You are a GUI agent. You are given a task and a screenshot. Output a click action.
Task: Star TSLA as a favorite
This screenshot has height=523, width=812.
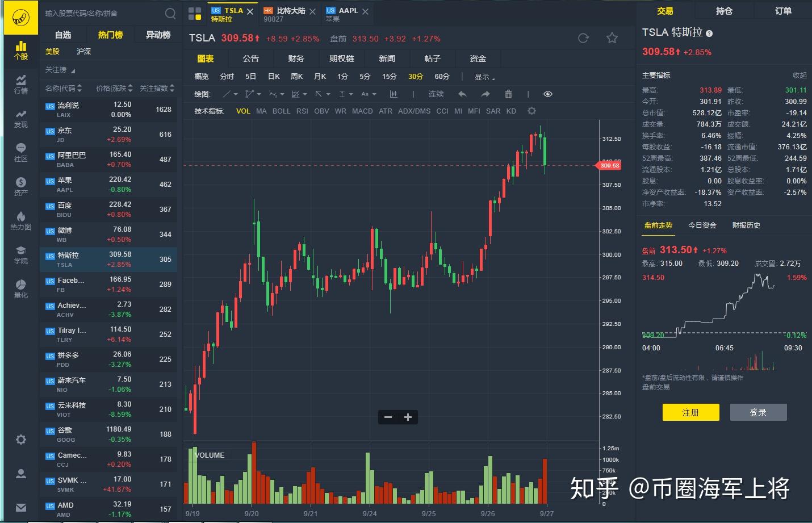[612, 38]
